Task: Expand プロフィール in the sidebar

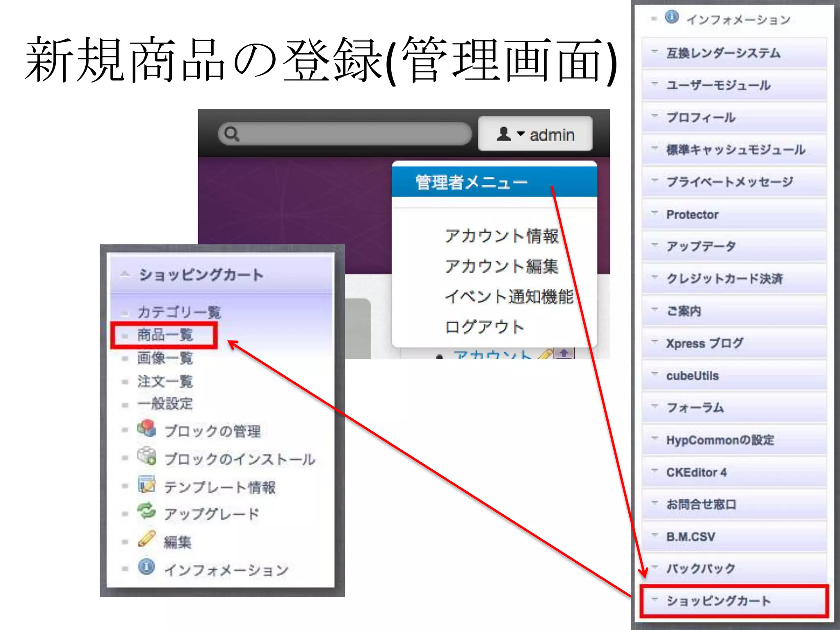Action: [x=734, y=118]
